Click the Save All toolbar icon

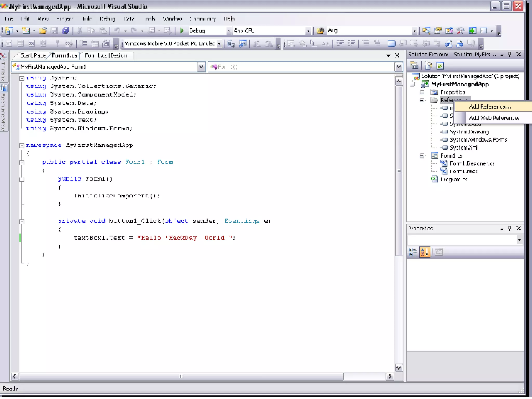point(65,31)
